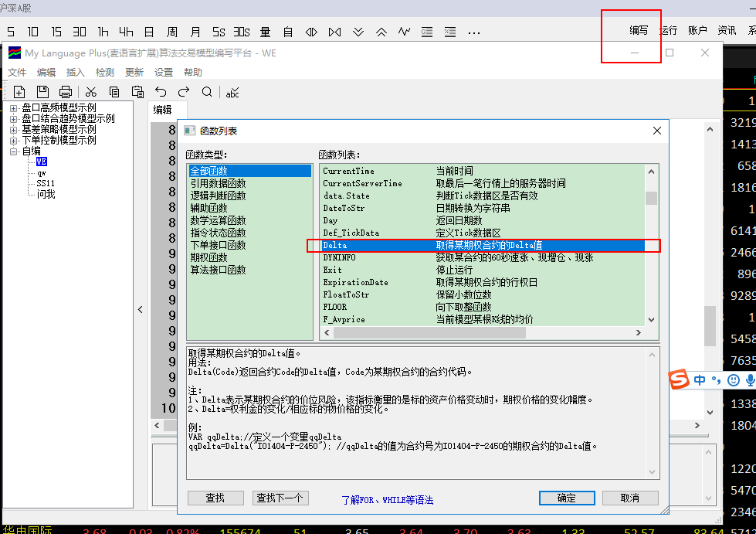Viewport: 756px width, 534px height.
Task: Click the Cut scissors icon
Action: click(x=91, y=92)
